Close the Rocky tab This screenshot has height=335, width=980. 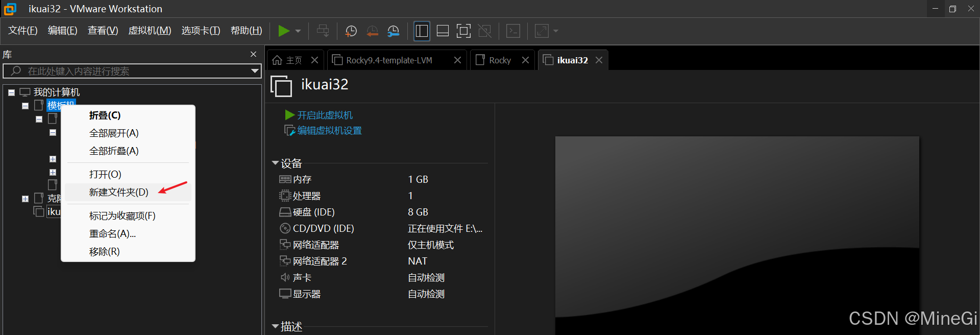(x=525, y=60)
